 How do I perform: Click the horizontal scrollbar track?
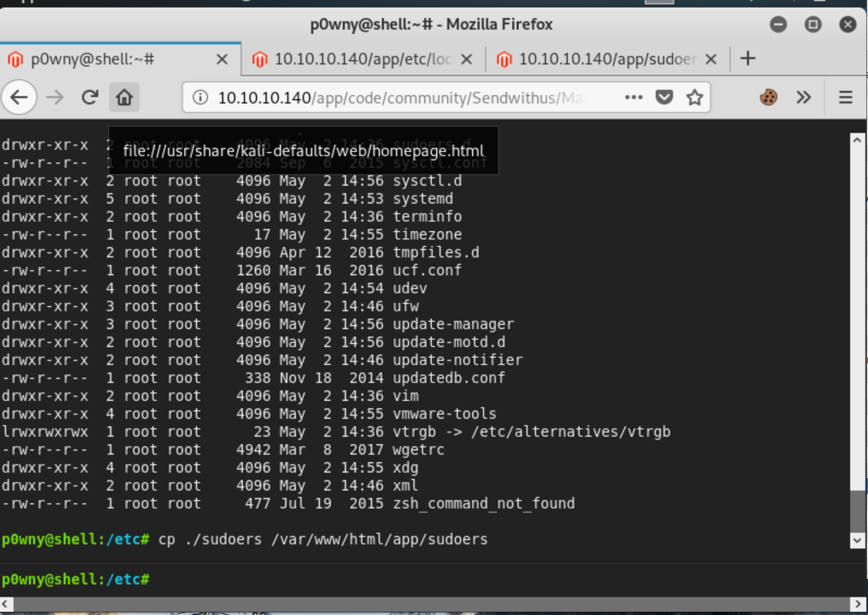[x=432, y=604]
